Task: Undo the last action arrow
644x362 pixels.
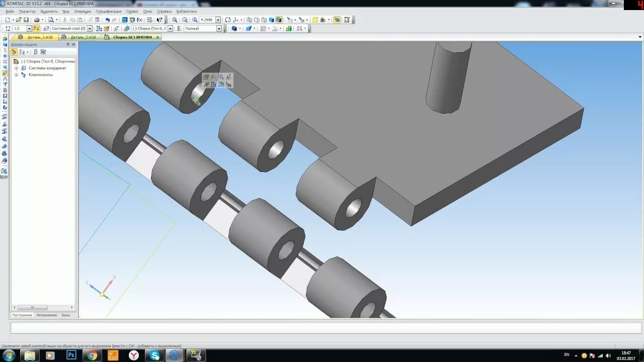Action: (x=107, y=20)
